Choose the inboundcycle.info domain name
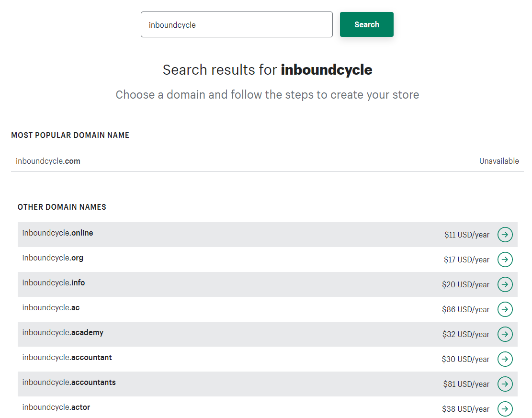This screenshot has width=532, height=418. [x=54, y=282]
